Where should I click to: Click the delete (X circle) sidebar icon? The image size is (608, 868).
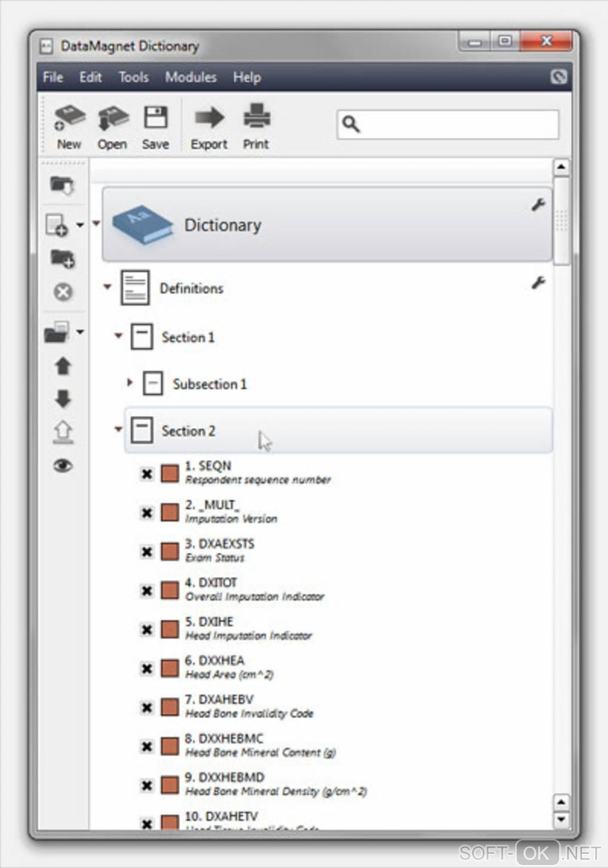(63, 292)
